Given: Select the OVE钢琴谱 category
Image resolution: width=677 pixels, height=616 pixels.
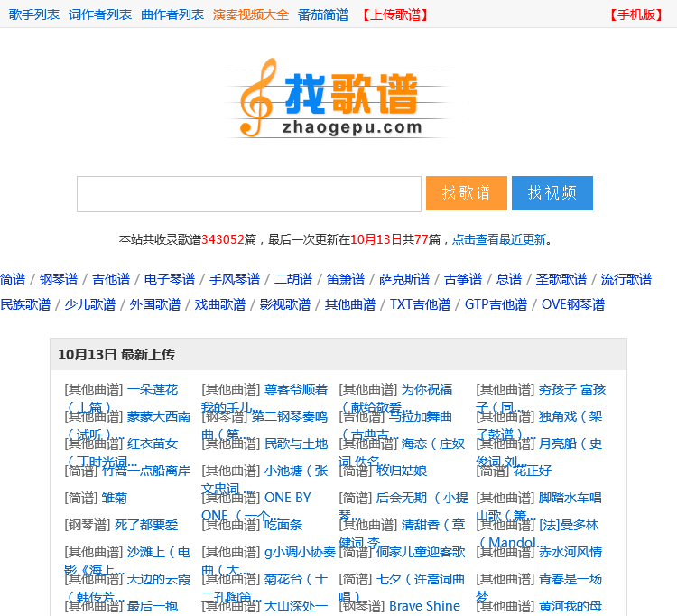Looking at the screenshot, I should pos(573,304).
